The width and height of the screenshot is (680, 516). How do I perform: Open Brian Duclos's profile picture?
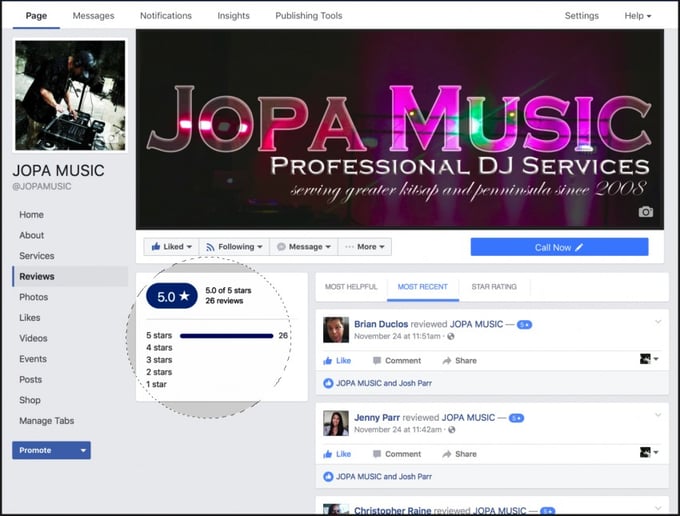[336, 330]
